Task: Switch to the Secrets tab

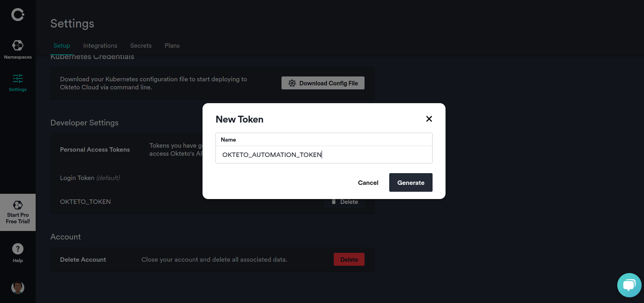Action: pyautogui.click(x=141, y=46)
